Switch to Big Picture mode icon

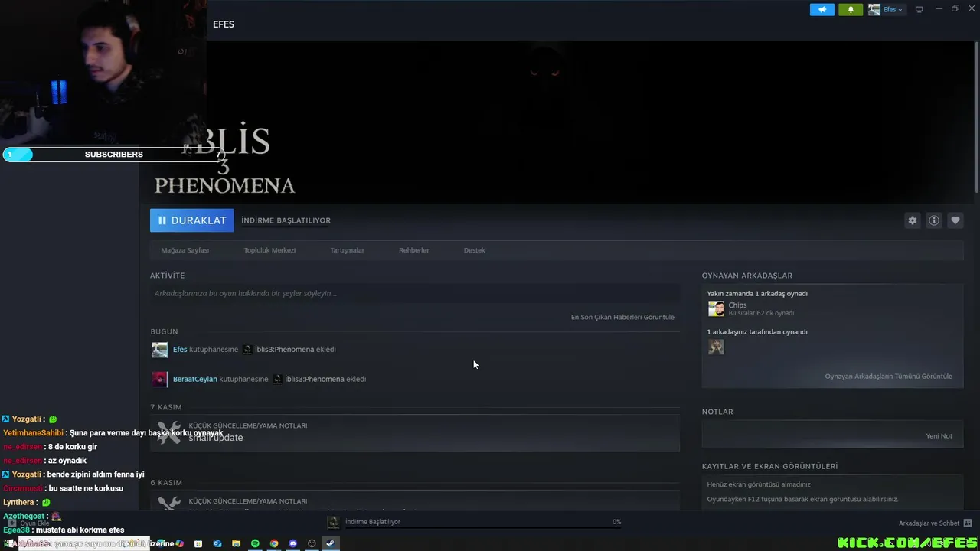tap(919, 9)
